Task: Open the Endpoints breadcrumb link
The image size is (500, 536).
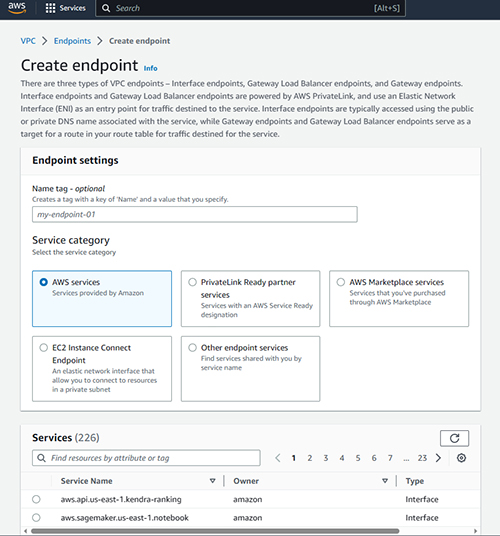Action: pos(72,41)
